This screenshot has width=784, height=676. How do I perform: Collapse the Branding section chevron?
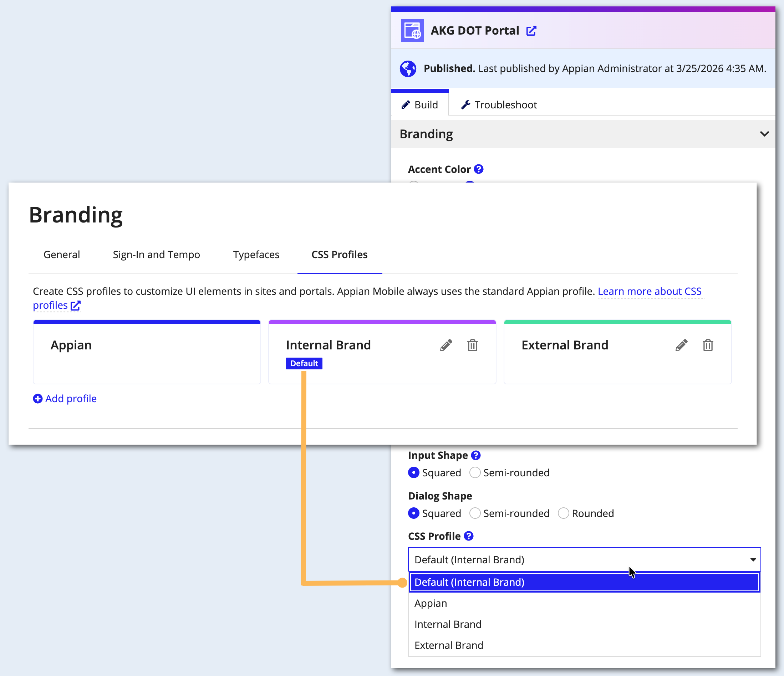[x=764, y=134]
